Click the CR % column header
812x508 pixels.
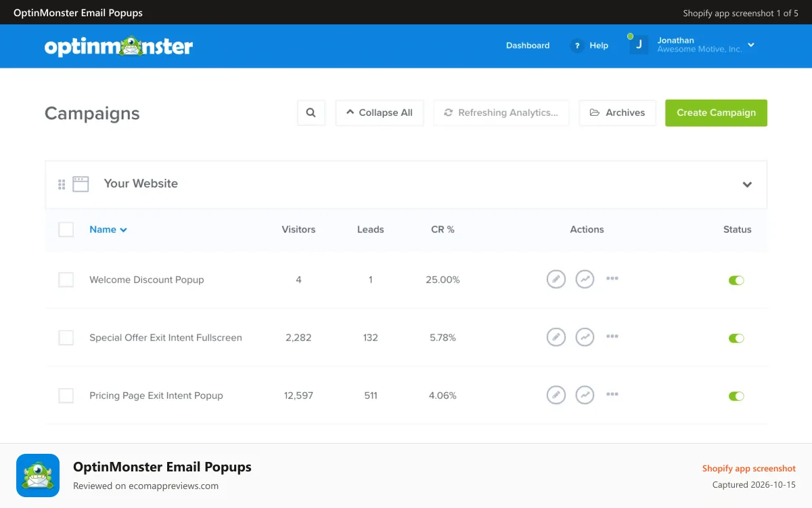point(443,230)
